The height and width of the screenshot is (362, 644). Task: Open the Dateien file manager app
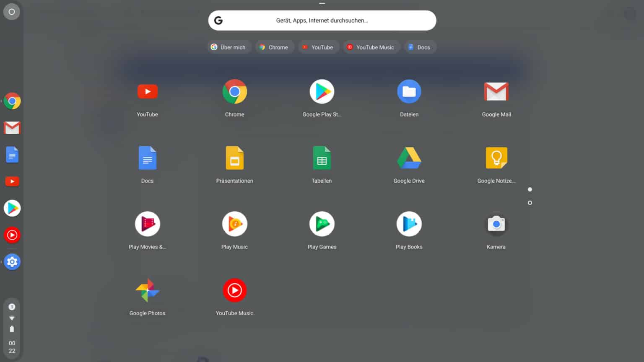[x=409, y=92]
